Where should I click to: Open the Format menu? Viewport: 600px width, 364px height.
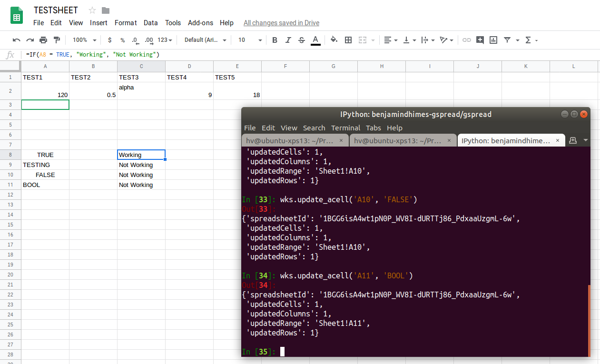pos(126,22)
